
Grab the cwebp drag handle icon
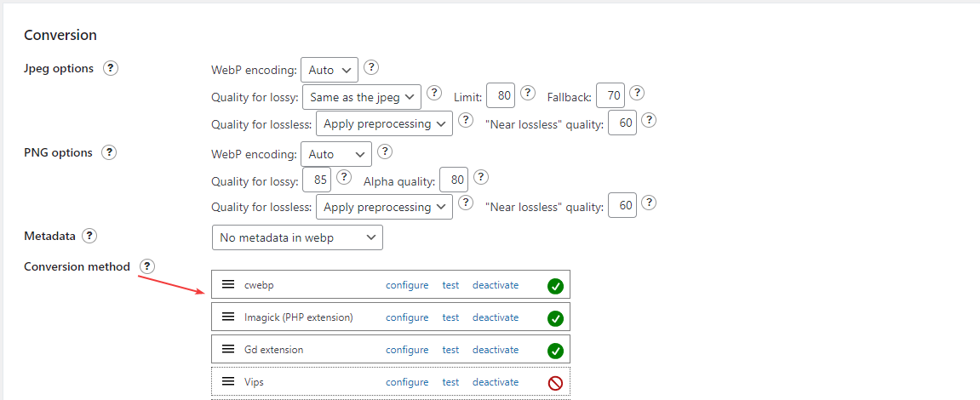click(x=228, y=285)
